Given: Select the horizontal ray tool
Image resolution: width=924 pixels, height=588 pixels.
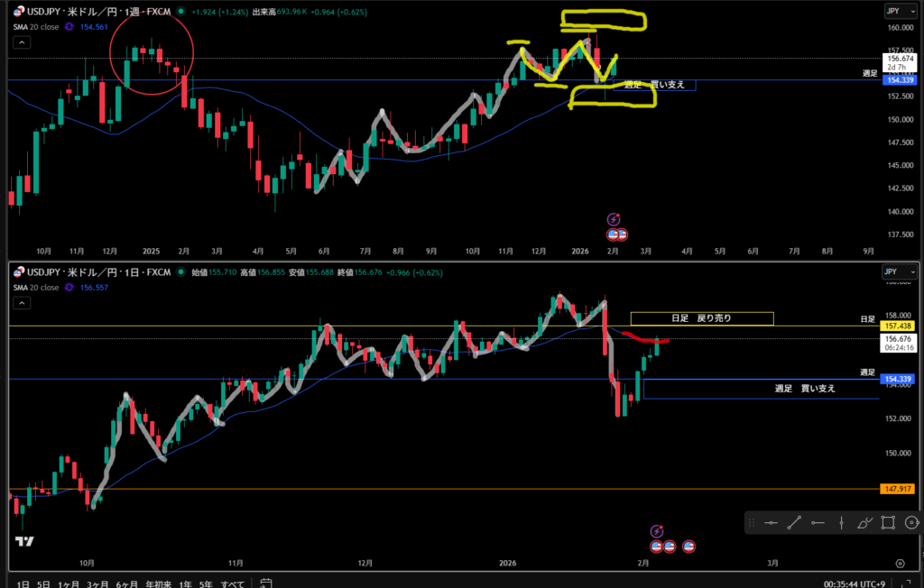Looking at the screenshot, I should point(818,522).
